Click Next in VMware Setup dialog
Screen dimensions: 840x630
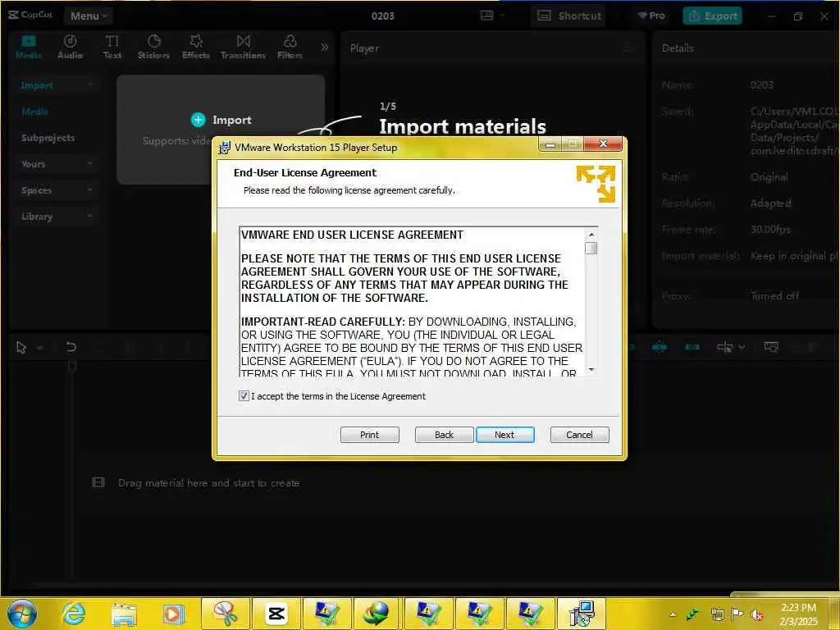pos(504,435)
